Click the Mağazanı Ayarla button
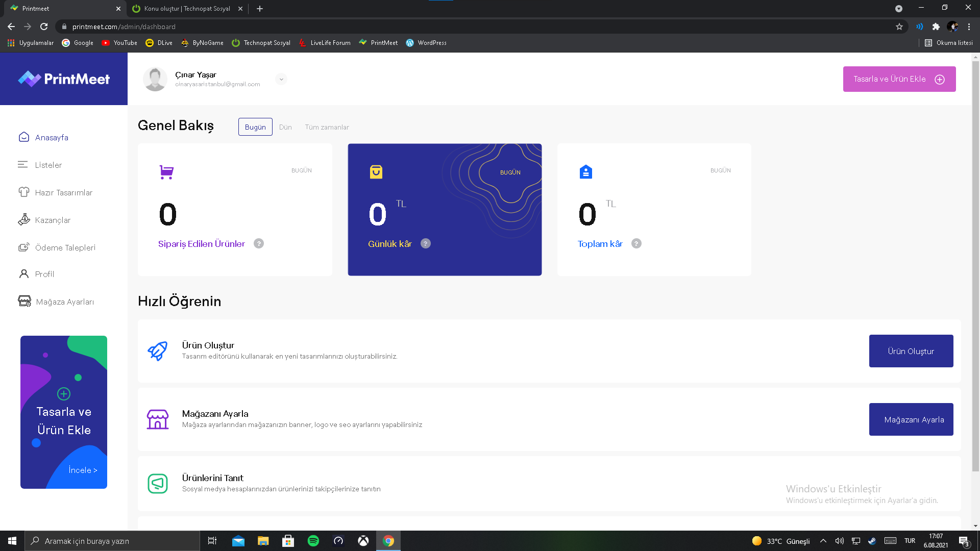 pos(911,419)
